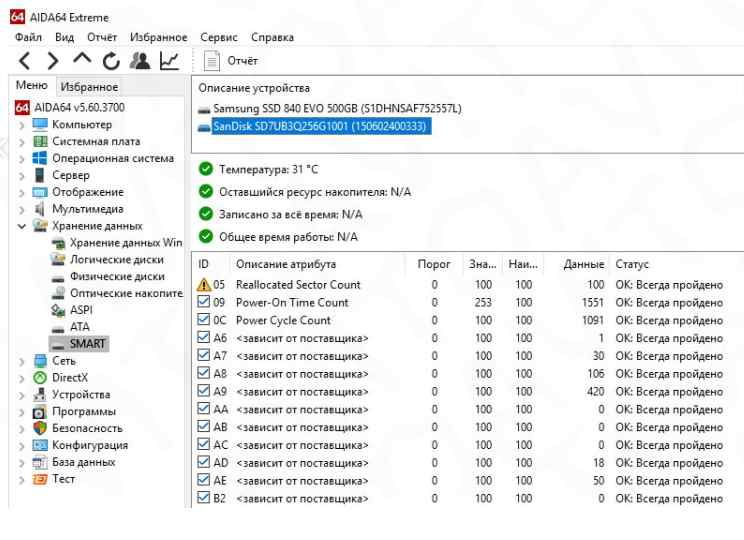Click the up-level arrow toolbar icon
The height and width of the screenshot is (540, 744).
click(82, 59)
